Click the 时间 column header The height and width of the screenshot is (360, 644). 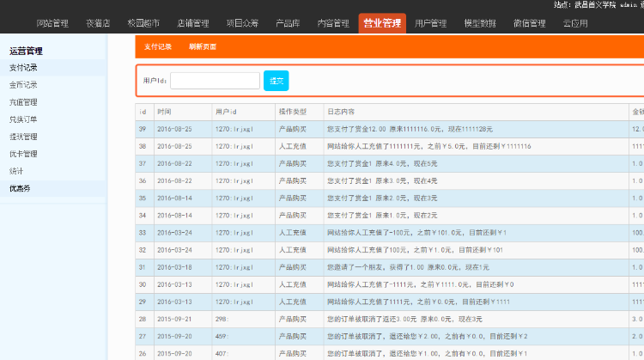pos(164,112)
